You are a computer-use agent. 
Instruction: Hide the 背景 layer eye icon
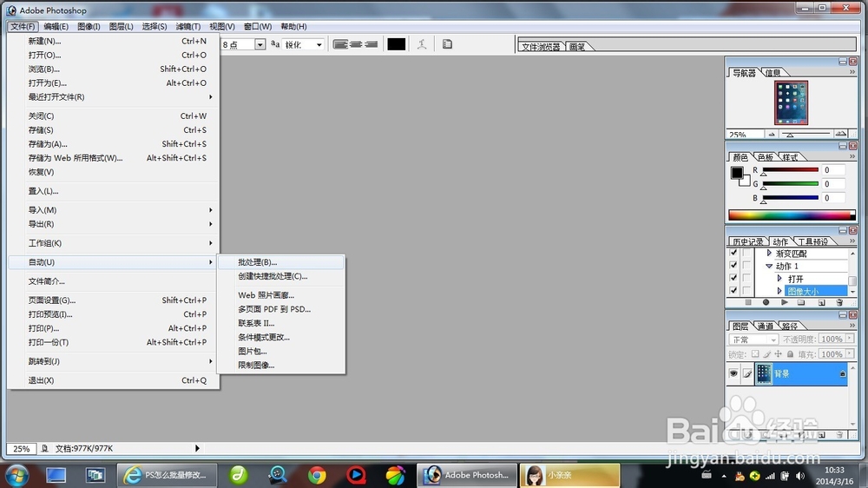pyautogui.click(x=733, y=373)
